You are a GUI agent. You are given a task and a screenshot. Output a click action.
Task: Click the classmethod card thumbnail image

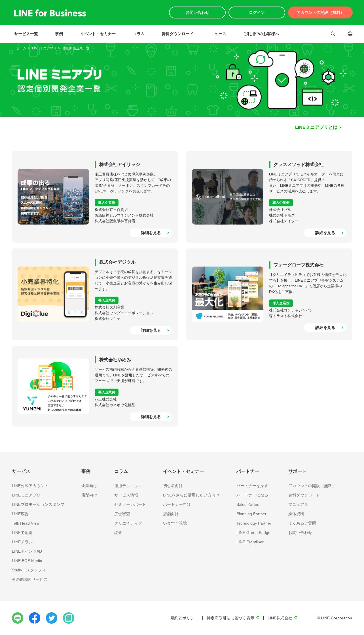tap(228, 197)
